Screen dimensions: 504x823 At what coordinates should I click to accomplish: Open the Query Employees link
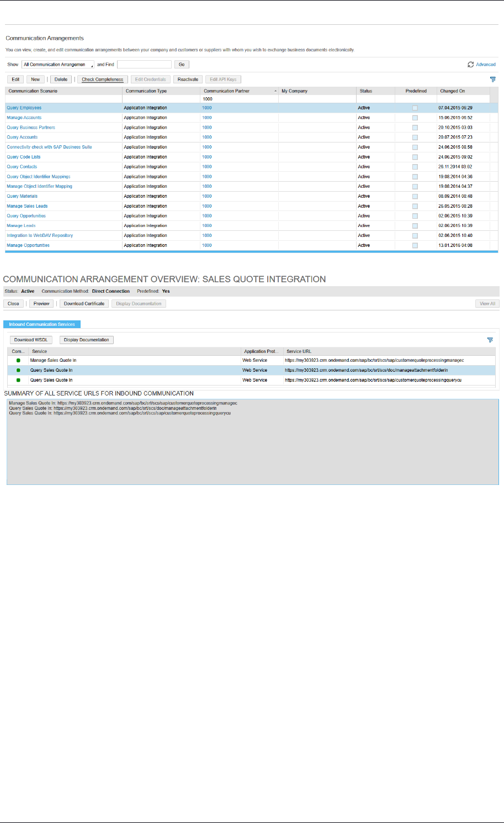[x=24, y=108]
